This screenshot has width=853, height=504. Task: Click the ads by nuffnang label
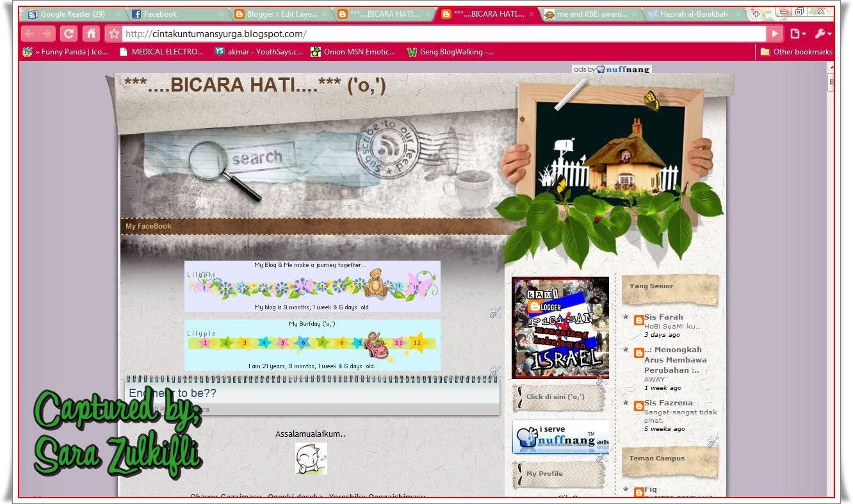click(611, 69)
